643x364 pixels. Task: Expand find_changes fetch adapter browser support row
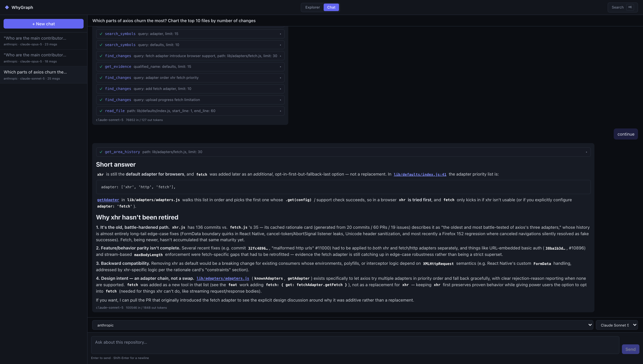[190, 56]
